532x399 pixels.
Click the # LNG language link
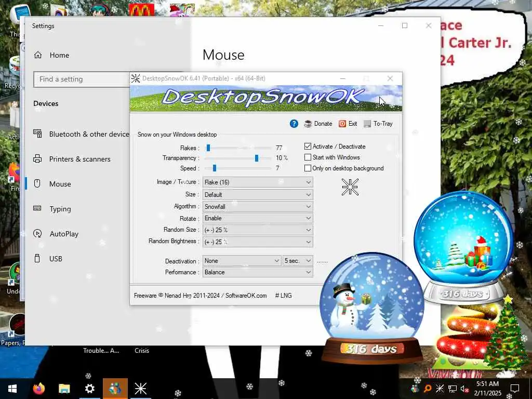[283, 296]
